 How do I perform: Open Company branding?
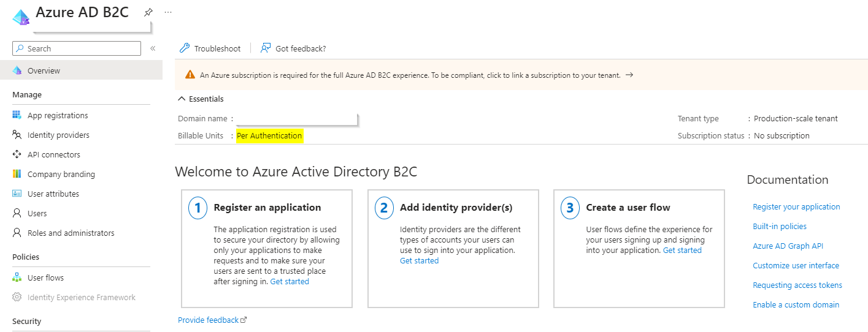coord(61,174)
